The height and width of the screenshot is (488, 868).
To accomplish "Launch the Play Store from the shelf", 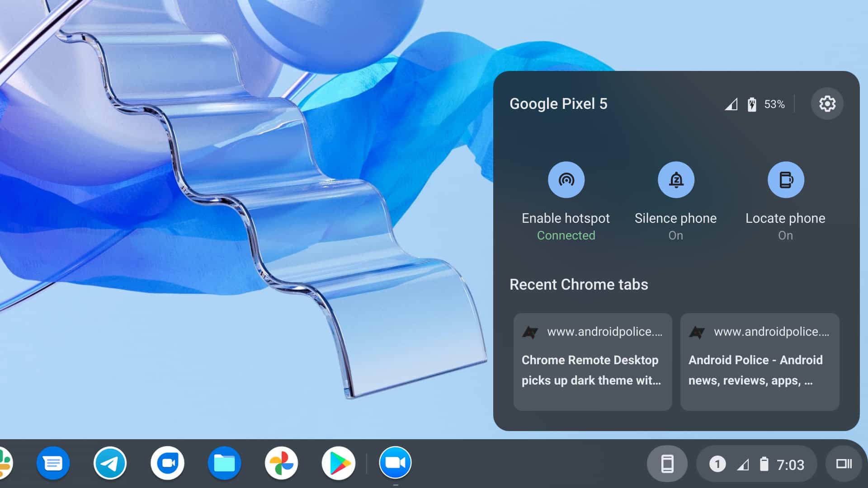I will click(339, 463).
